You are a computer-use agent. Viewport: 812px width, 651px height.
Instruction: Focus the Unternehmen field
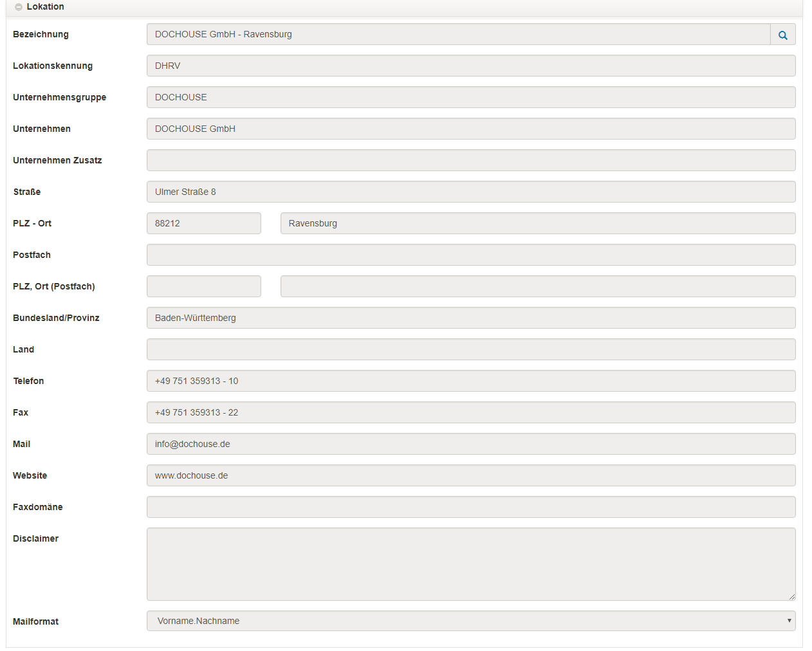tap(470, 129)
